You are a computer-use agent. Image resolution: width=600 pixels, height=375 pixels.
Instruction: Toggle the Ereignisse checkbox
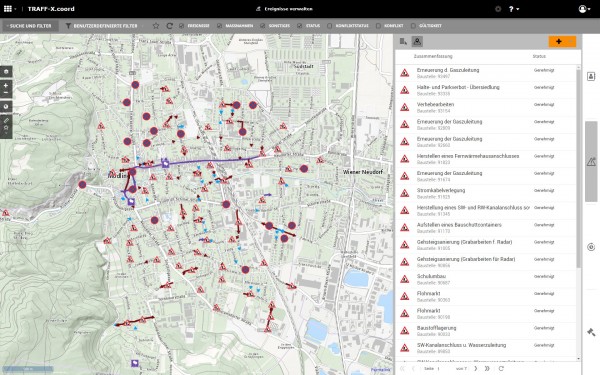[181, 26]
